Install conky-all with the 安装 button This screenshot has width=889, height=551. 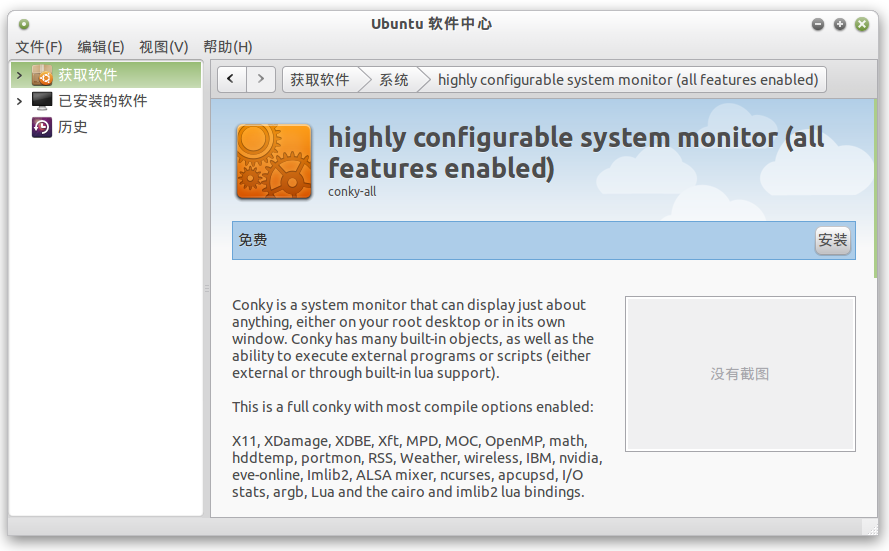pyautogui.click(x=832, y=240)
